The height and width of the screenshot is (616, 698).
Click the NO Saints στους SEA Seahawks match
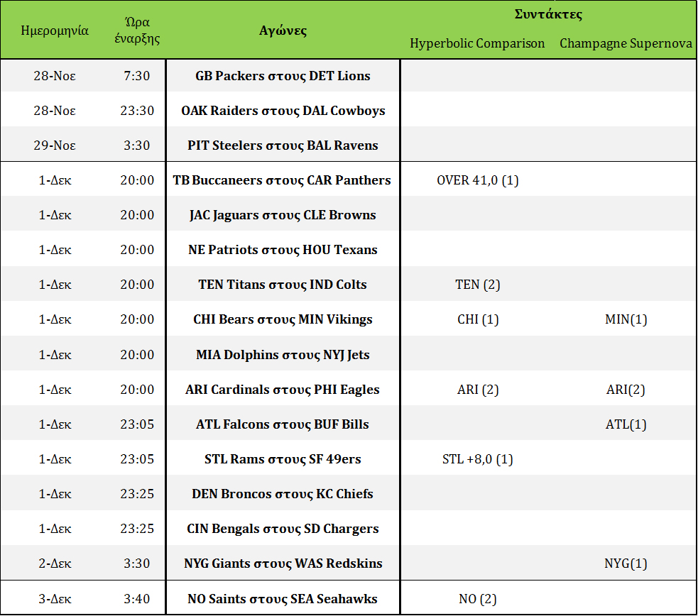click(x=283, y=599)
